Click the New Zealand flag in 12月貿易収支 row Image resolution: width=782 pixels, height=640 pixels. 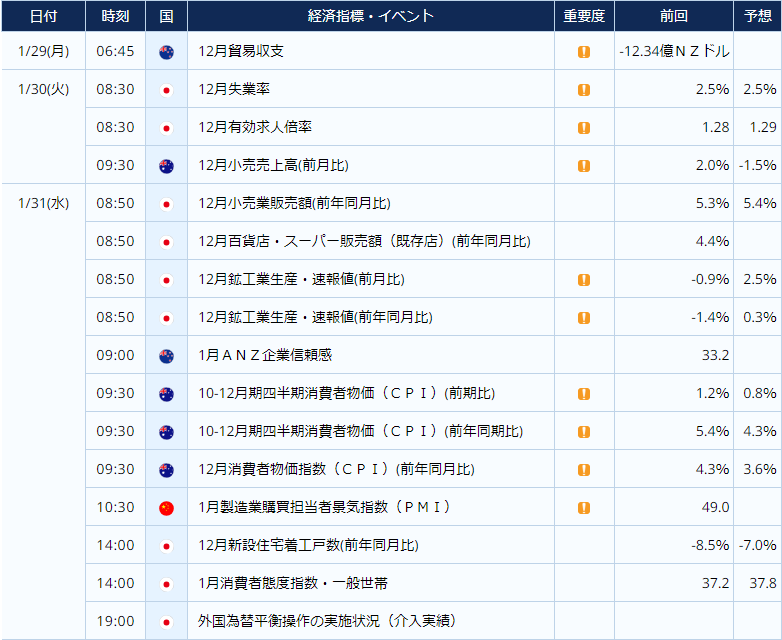pyautogui.click(x=166, y=51)
